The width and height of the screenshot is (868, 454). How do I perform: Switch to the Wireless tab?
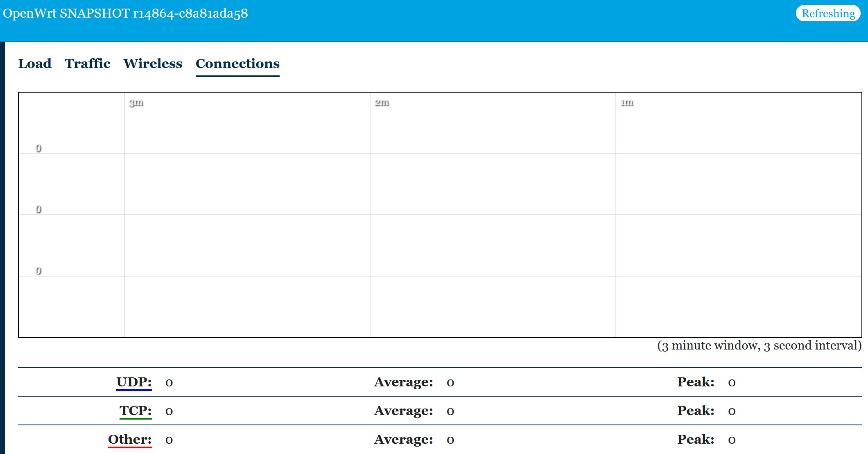[153, 64]
